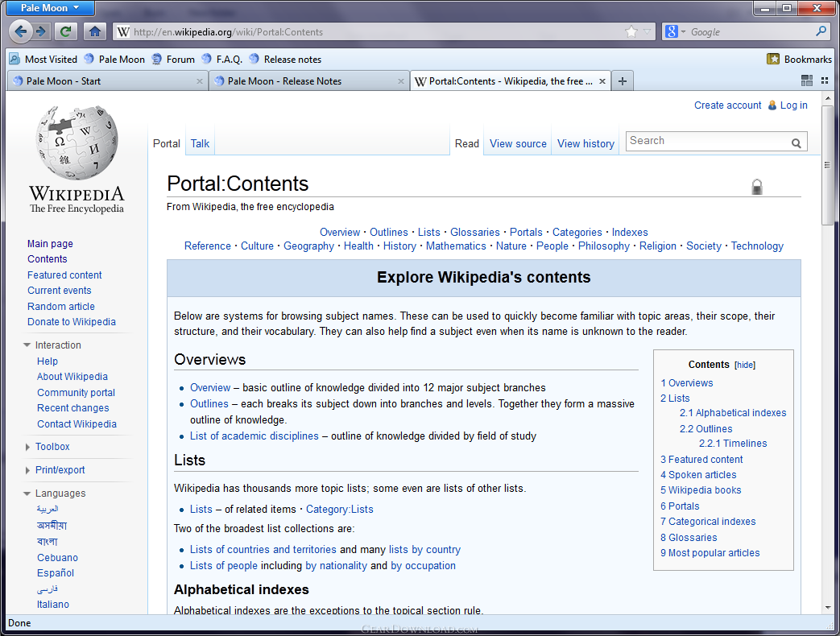Image resolution: width=840 pixels, height=636 pixels.
Task: Open the Talk tab
Action: [200, 143]
